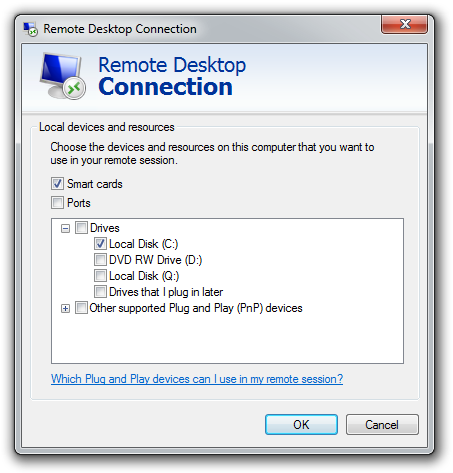Check Other supported Plug and Play devices

[81, 308]
